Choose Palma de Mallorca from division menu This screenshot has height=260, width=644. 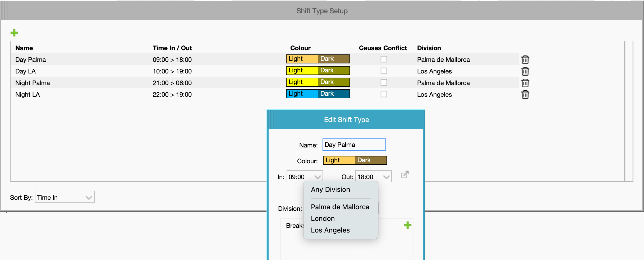click(341, 207)
